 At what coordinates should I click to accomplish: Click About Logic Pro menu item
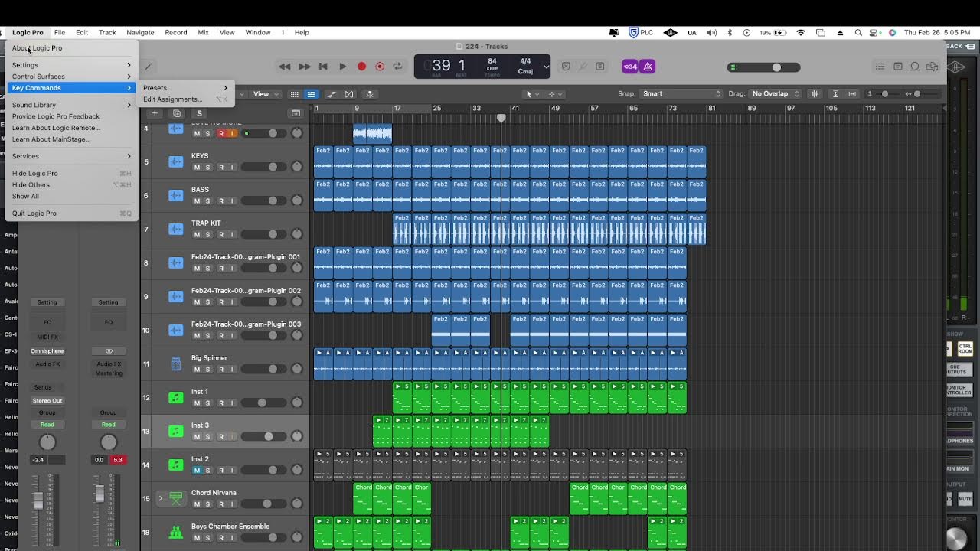71,48
